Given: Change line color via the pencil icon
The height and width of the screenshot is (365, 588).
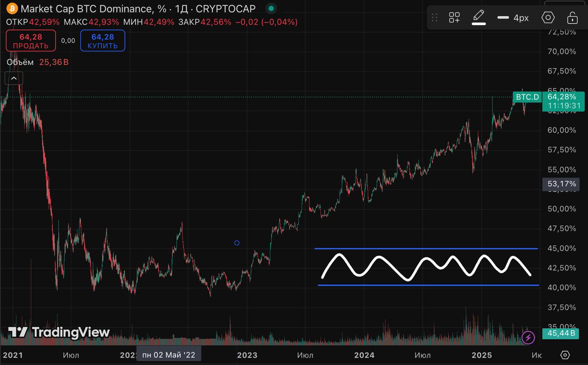Looking at the screenshot, I should click(479, 17).
